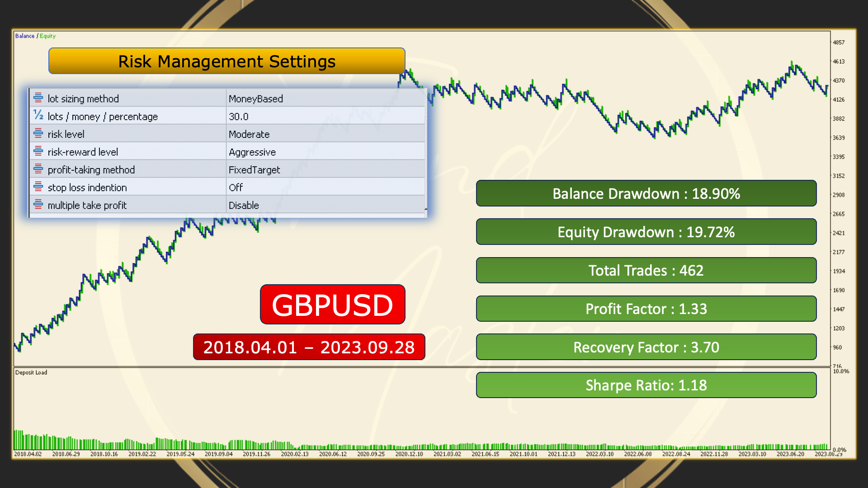
Task: Click the Balance legend label
Action: click(x=24, y=36)
